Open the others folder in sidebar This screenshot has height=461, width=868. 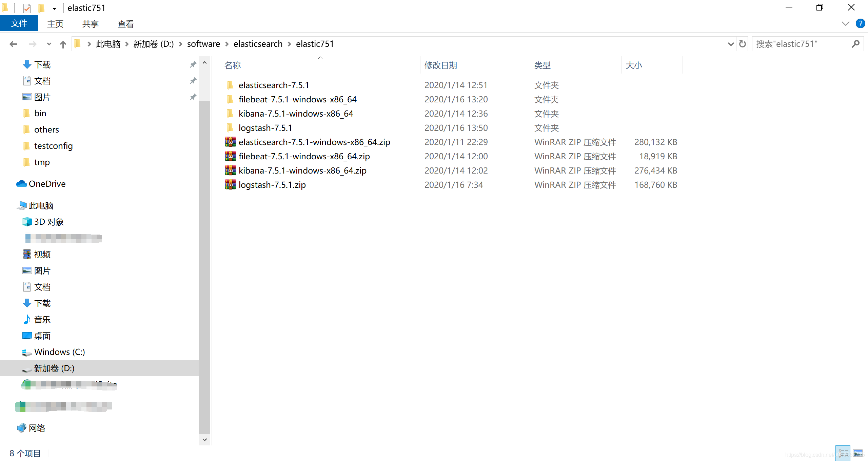coord(46,130)
